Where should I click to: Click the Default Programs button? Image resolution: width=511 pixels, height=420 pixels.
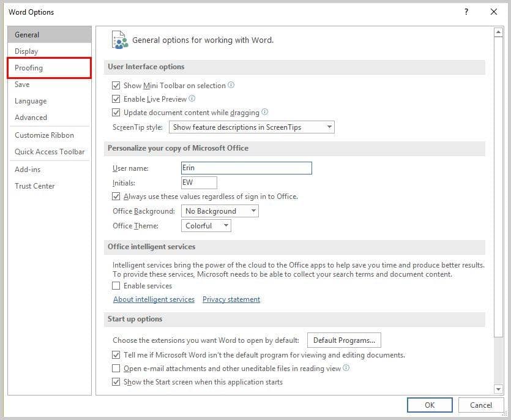coord(343,340)
